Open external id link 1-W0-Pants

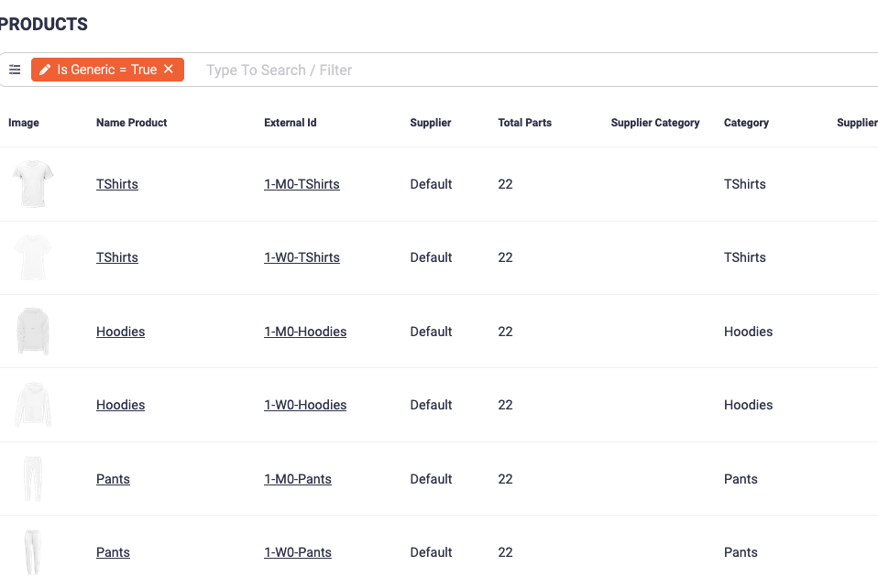tap(298, 552)
